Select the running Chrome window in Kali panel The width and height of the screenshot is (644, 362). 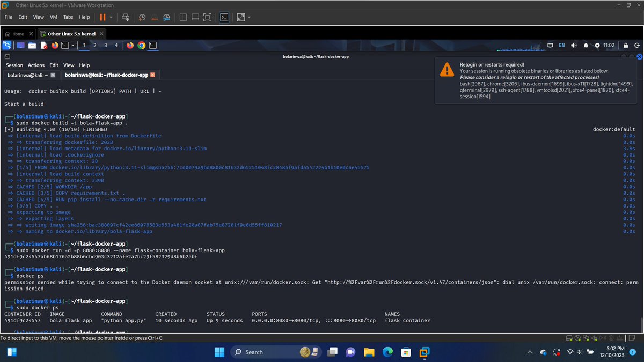(142, 46)
